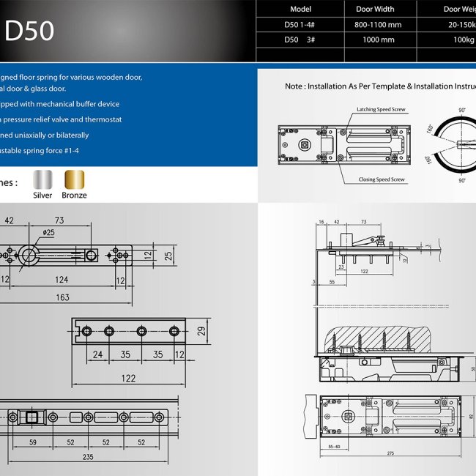Image resolution: width=476 pixels, height=476 pixels.
Task: Click the 800-1100 mm width cell
Action: click(379, 24)
